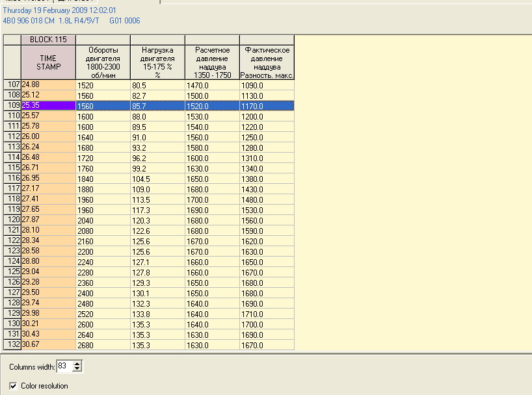Click timestamp cell 25.35
Image resolution: width=532 pixels, height=395 pixels.
click(x=49, y=106)
